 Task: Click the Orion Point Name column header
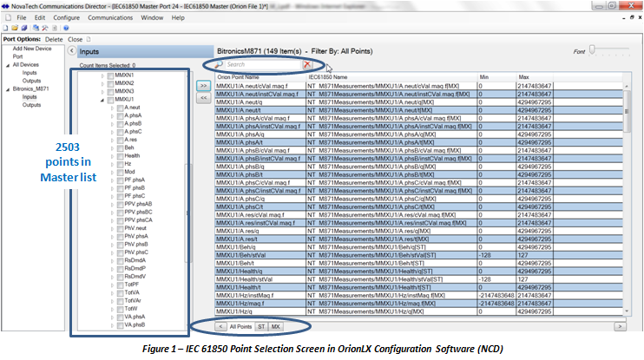[x=260, y=77]
